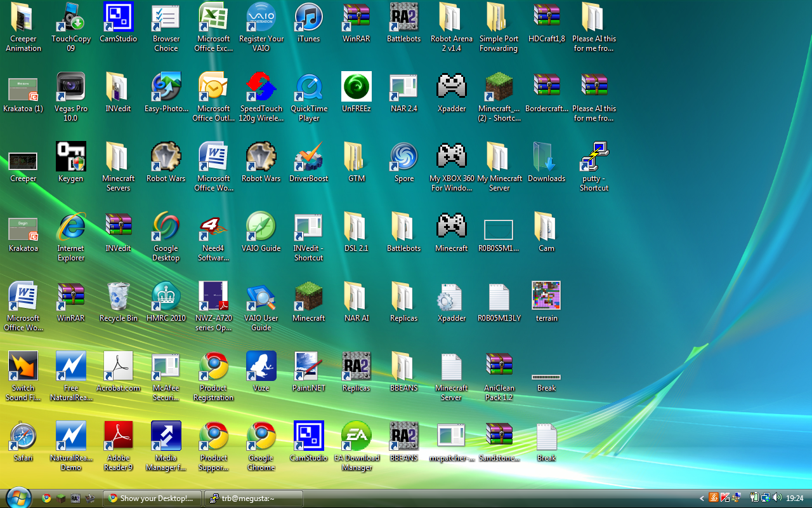Open the Google Desktop shortcut
This screenshot has width=812, height=508.
(x=166, y=227)
